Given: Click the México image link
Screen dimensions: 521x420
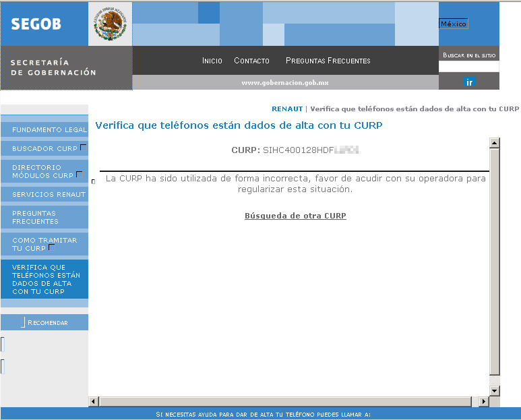Looking at the screenshot, I should (454, 24).
